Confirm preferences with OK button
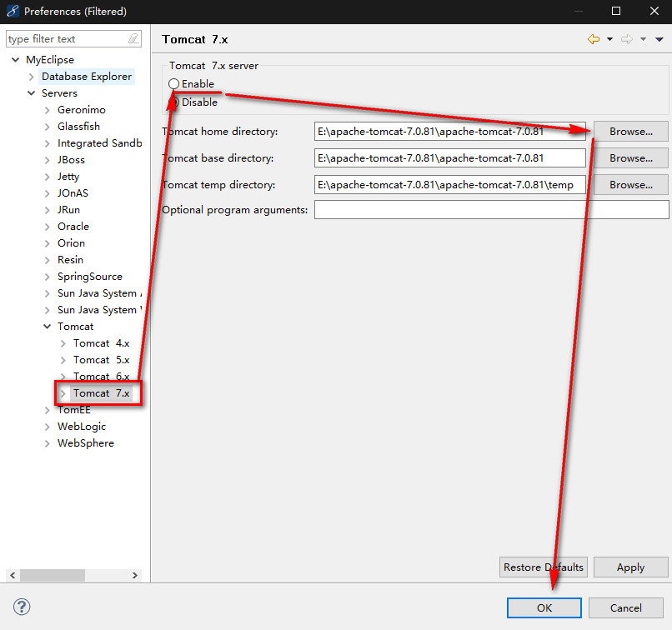This screenshot has width=672, height=630. coord(544,607)
